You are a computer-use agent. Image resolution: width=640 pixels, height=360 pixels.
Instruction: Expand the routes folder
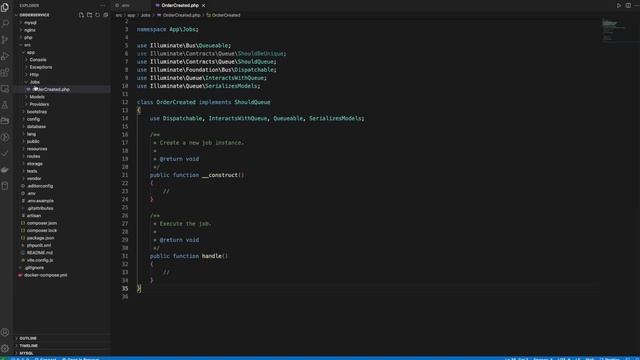pos(33,156)
